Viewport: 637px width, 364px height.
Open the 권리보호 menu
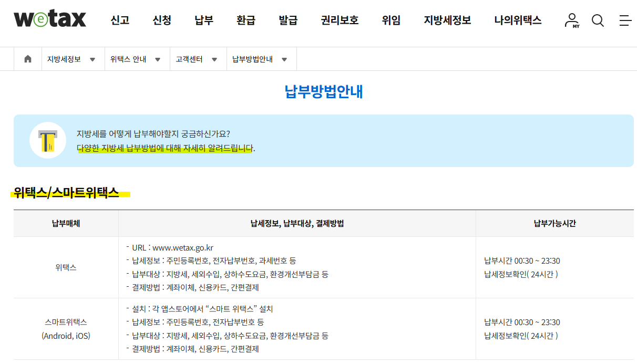(340, 20)
